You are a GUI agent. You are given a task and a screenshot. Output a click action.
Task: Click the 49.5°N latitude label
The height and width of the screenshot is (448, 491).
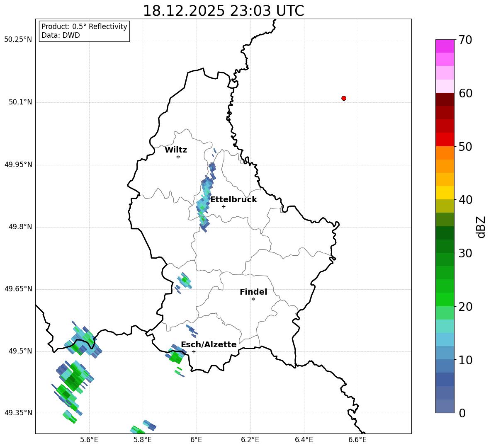[x=20, y=351]
